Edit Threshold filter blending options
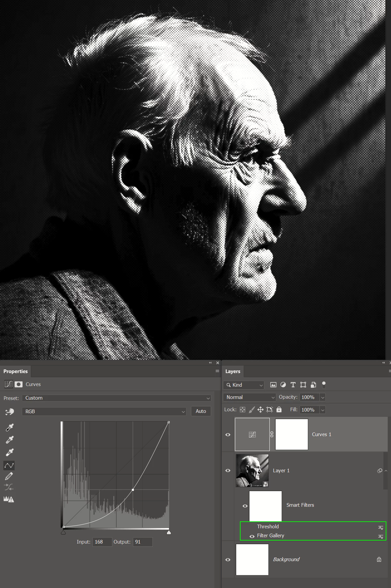 381,527
